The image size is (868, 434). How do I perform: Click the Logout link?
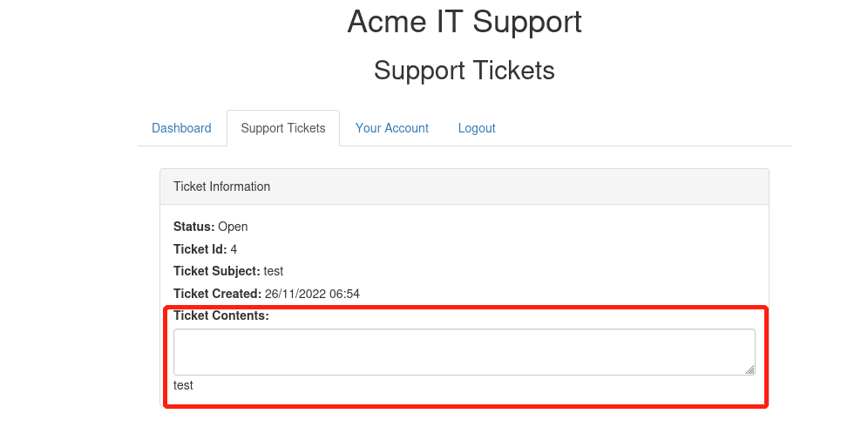(x=477, y=128)
